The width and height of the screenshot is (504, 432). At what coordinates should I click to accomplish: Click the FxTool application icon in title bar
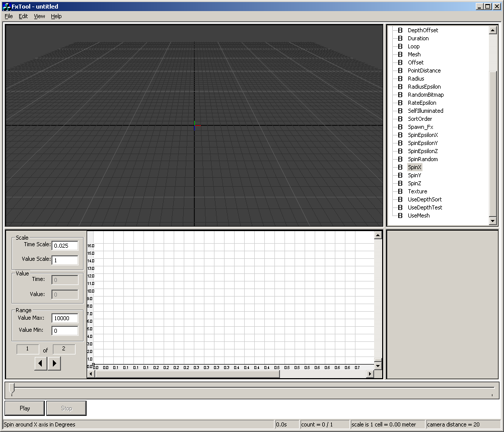click(x=7, y=7)
